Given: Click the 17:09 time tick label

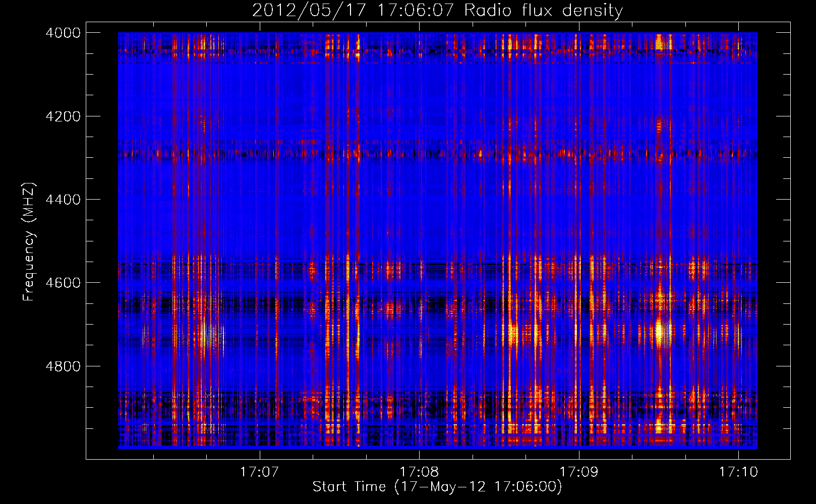Looking at the screenshot, I should 579,472.
